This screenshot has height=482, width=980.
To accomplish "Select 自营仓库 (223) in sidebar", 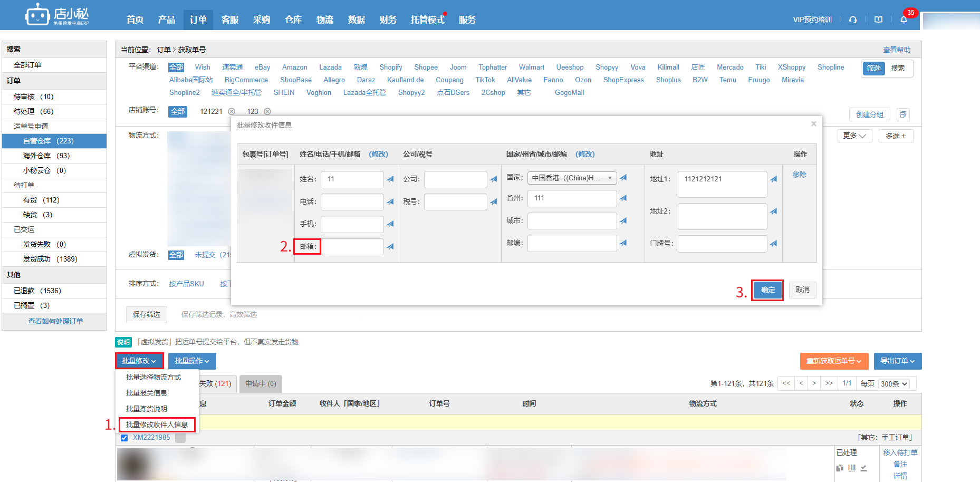I will (54, 141).
